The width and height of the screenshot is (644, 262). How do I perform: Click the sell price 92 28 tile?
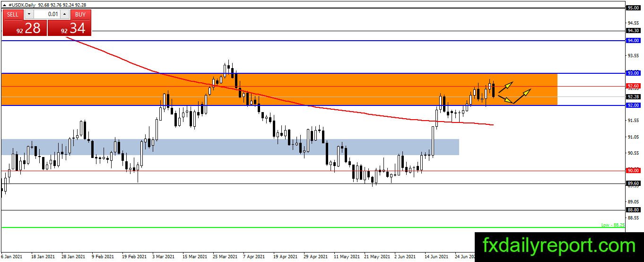pos(25,28)
